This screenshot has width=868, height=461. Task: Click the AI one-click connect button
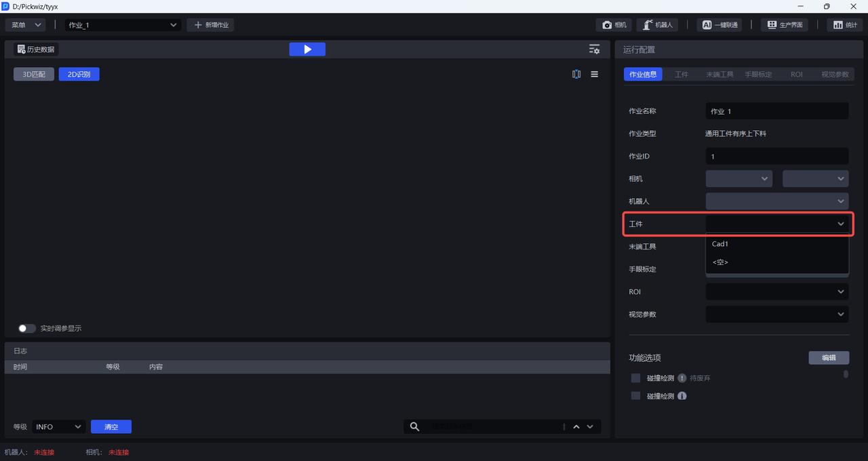[719, 25]
